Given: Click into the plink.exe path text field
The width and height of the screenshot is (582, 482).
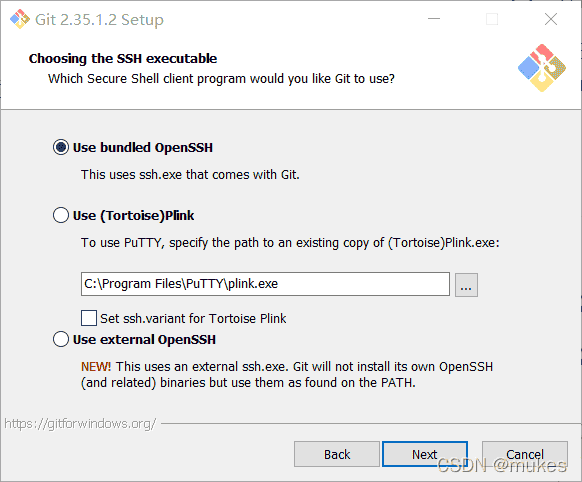Looking at the screenshot, I should tap(265, 284).
